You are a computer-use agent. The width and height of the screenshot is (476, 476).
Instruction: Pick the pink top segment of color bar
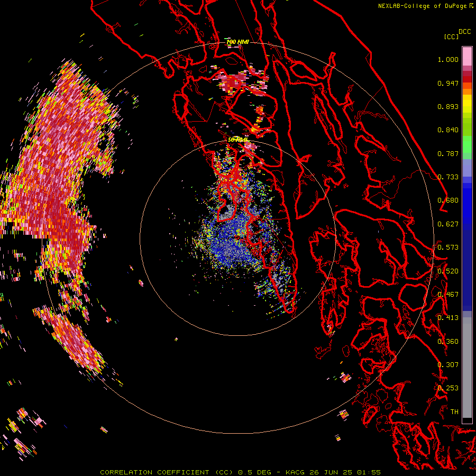(x=467, y=56)
